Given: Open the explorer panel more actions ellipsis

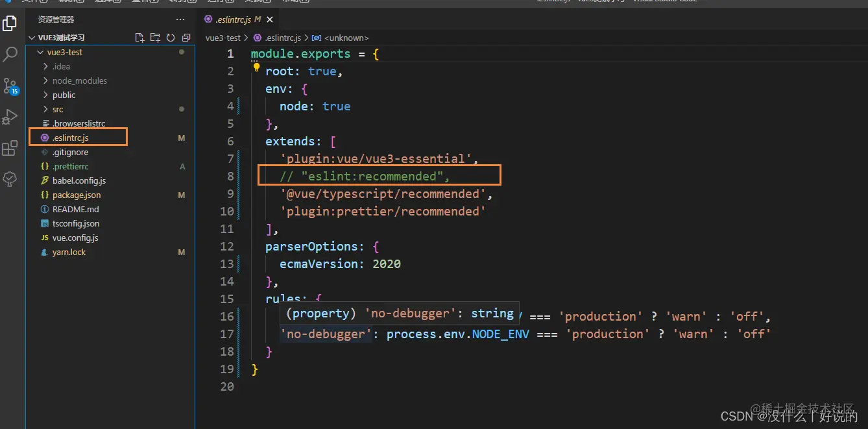Looking at the screenshot, I should [x=180, y=19].
